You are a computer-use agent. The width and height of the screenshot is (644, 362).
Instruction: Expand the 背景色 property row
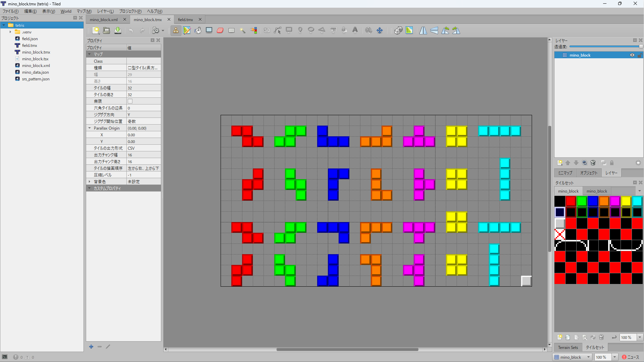click(90, 182)
